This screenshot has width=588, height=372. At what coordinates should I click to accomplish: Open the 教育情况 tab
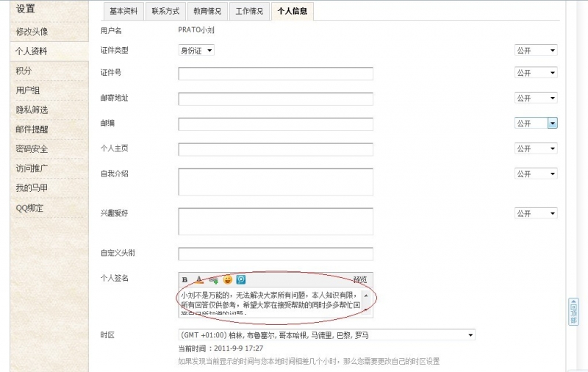[x=207, y=12]
